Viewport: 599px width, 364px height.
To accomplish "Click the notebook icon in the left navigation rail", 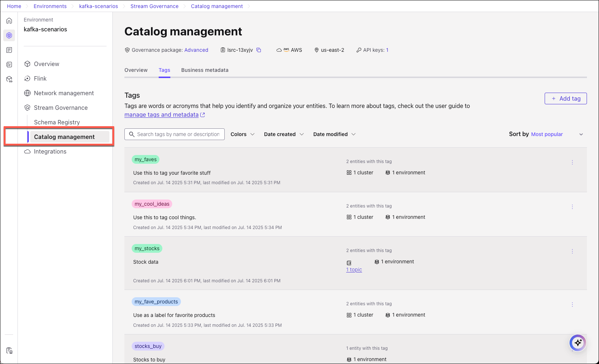I will pos(9,64).
